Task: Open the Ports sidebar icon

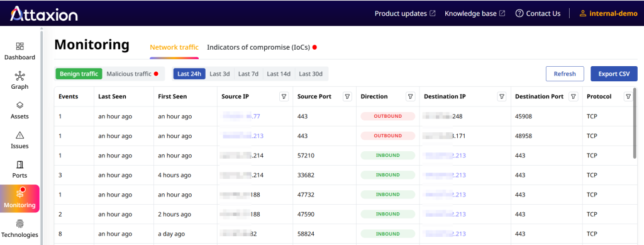Action: pos(19,165)
